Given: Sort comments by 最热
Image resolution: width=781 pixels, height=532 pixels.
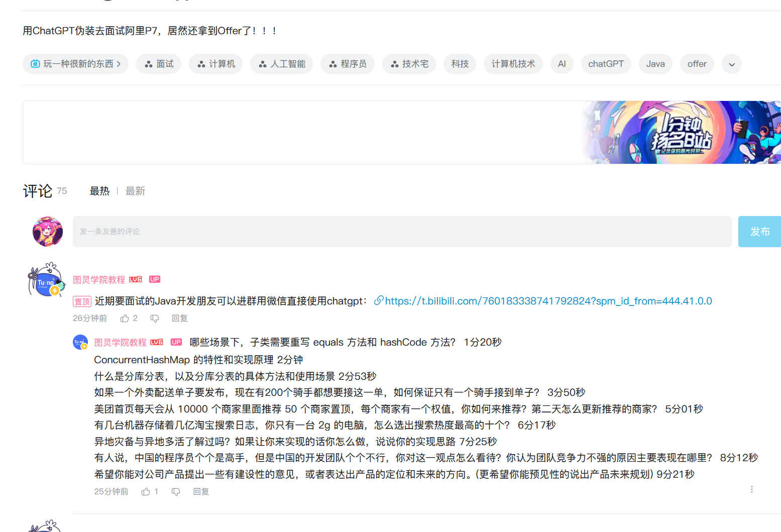Looking at the screenshot, I should tap(99, 191).
